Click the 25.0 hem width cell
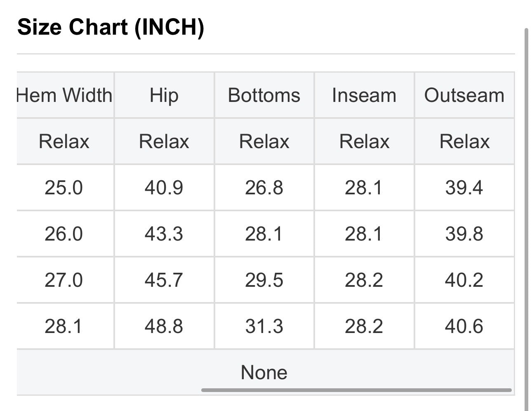Screen dimensions: 532x411 point(64,188)
